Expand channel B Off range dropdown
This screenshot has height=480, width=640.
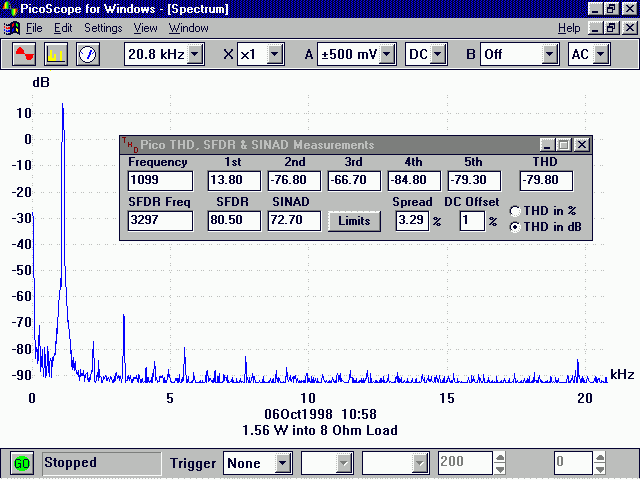pyautogui.click(x=550, y=54)
